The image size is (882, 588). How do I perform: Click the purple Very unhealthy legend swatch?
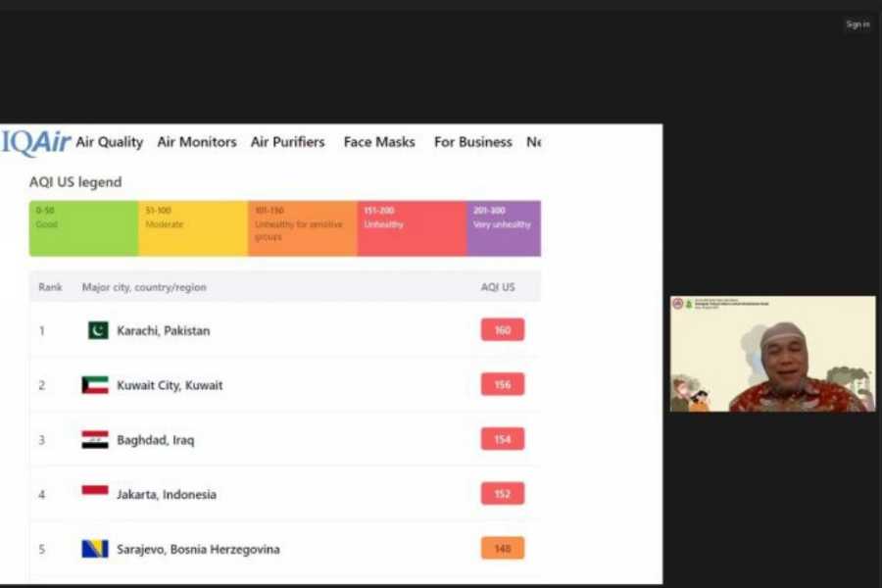coord(504,228)
